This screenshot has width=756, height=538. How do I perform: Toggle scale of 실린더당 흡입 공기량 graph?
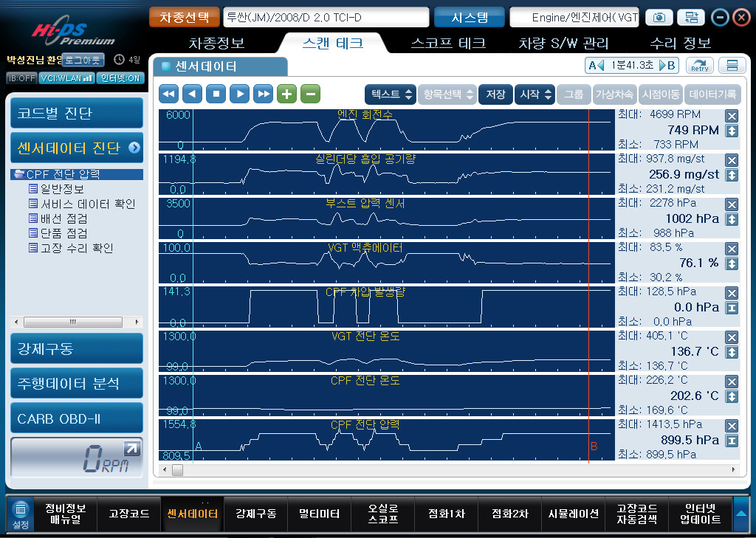732,175
